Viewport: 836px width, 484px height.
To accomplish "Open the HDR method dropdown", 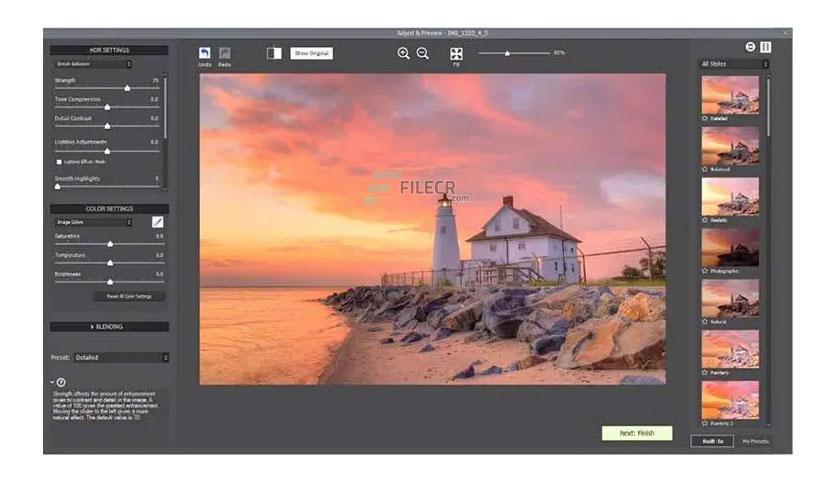I will (x=93, y=64).
